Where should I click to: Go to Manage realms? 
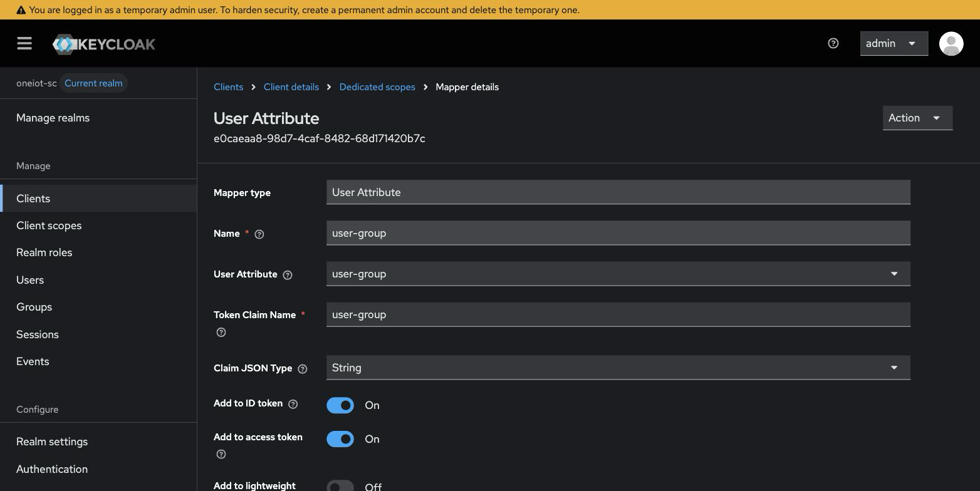coord(53,118)
